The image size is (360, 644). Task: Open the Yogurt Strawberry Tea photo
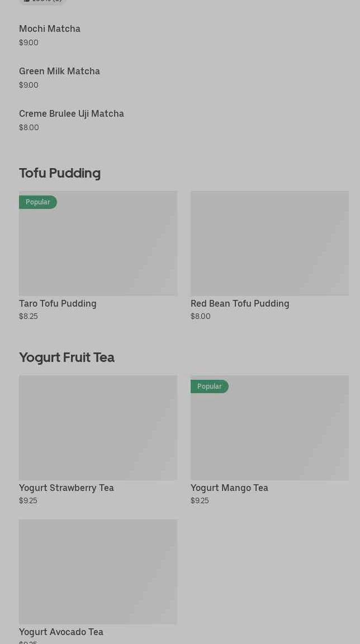coord(98,428)
